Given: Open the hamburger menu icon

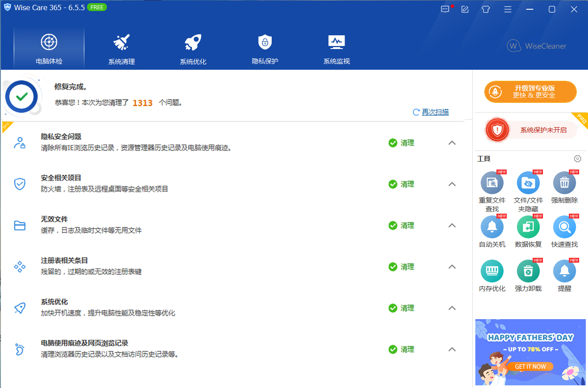Looking at the screenshot, I should pos(508,9).
